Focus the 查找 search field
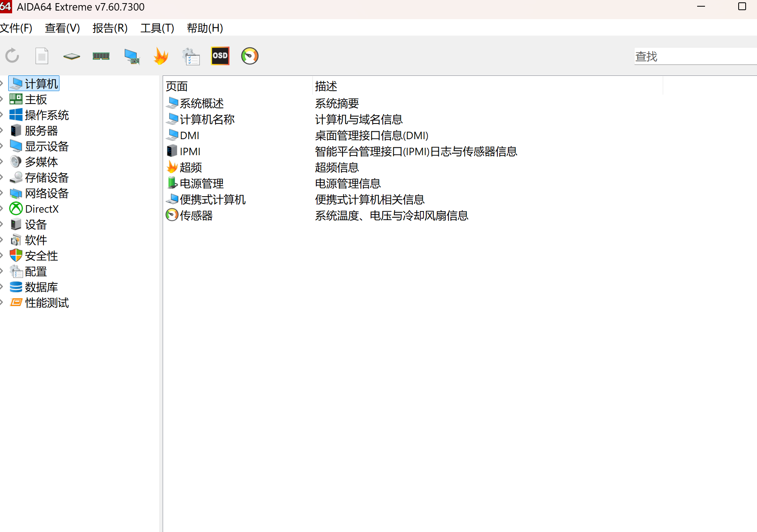The width and height of the screenshot is (757, 532). (x=696, y=56)
